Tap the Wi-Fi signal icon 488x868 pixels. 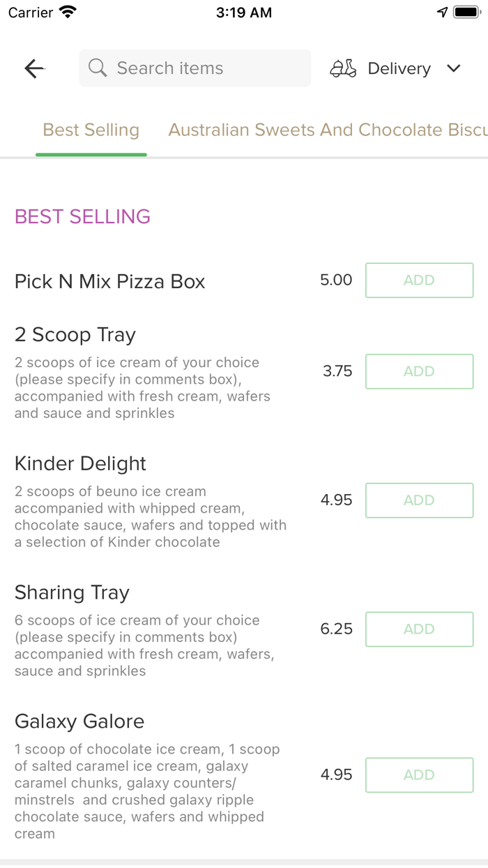click(x=68, y=12)
